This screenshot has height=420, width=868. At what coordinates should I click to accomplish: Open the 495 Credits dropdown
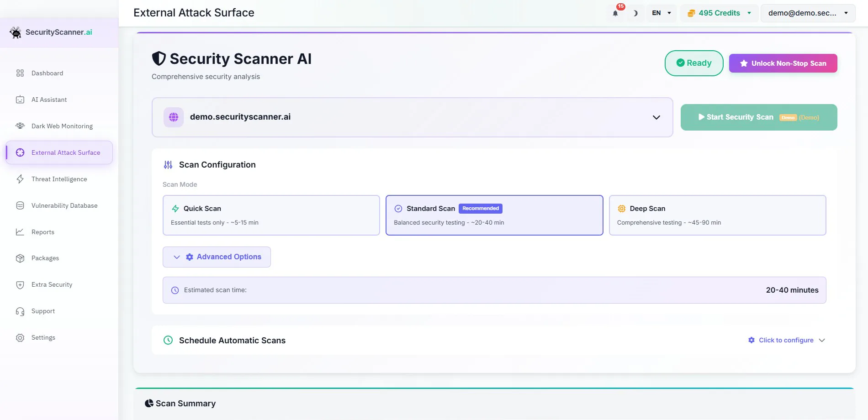click(720, 13)
